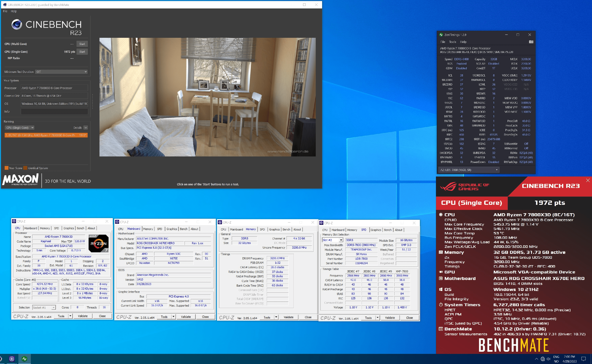Click the Cinebench Info text field

point(54,111)
